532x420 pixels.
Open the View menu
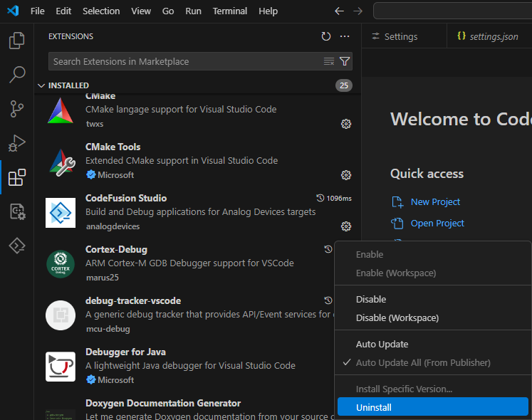click(141, 11)
